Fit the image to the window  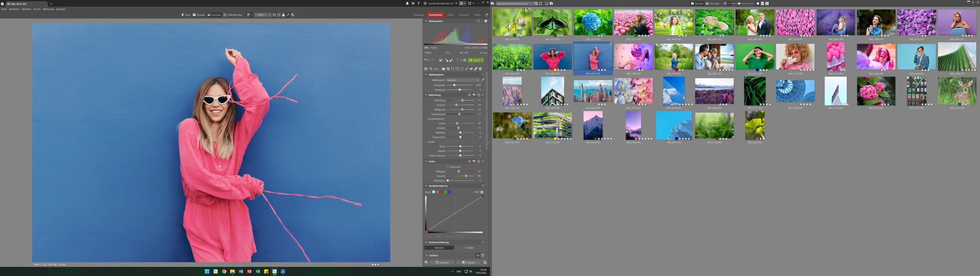coord(274,15)
